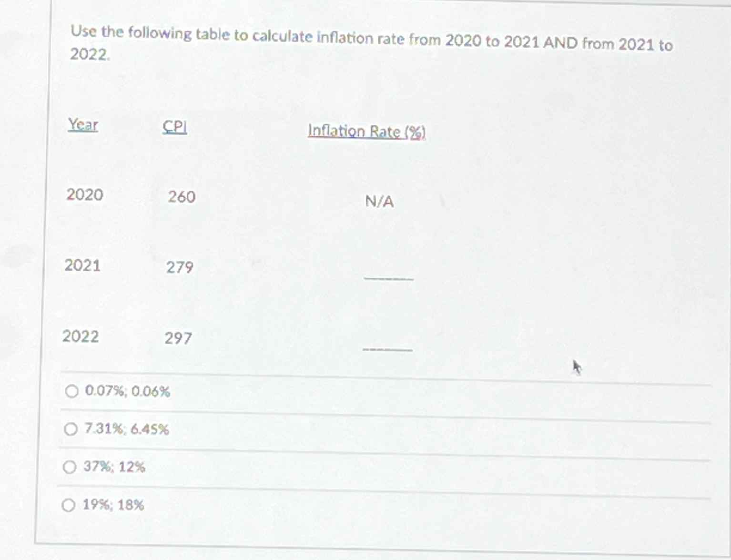
Task: Click the 2020 year label
Action: [84, 194]
